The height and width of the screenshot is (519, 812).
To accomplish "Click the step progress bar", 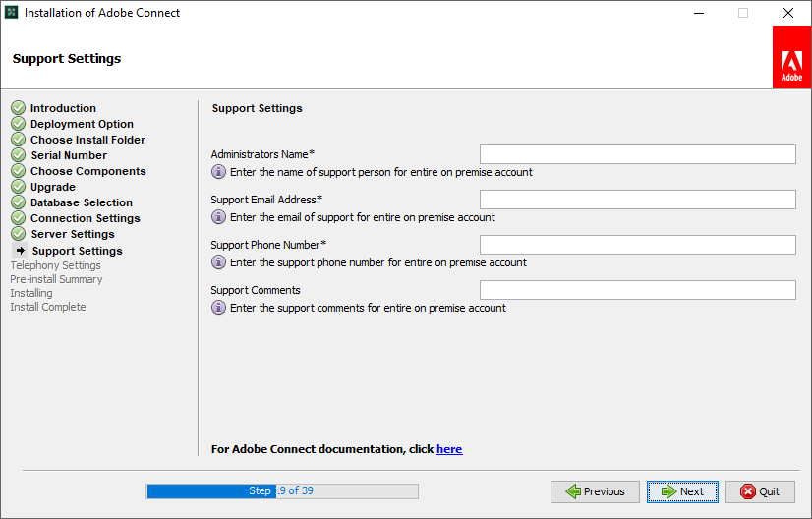I will 282,491.
